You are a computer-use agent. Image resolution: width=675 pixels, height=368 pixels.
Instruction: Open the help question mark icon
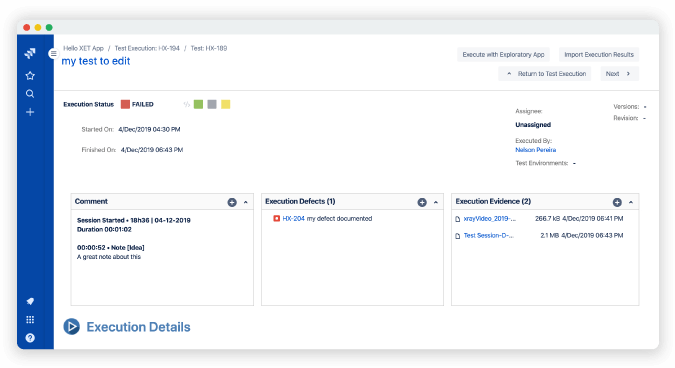pyautogui.click(x=30, y=338)
